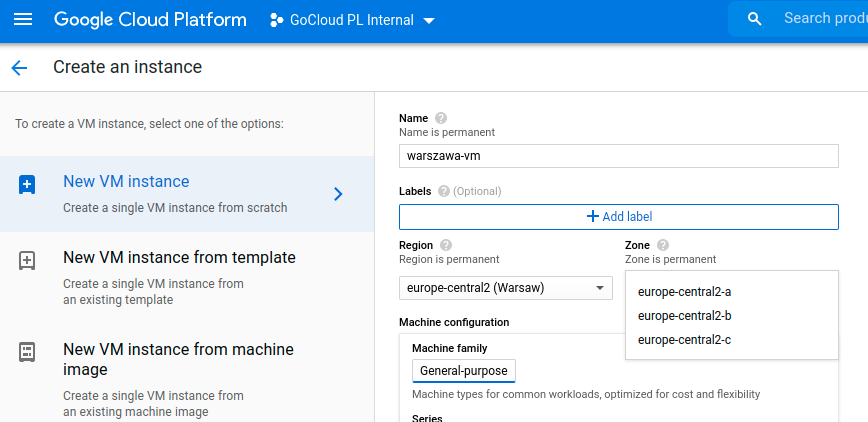Click the help icon next to Zone
Viewport: 868px width, 422px height.
pos(663,245)
